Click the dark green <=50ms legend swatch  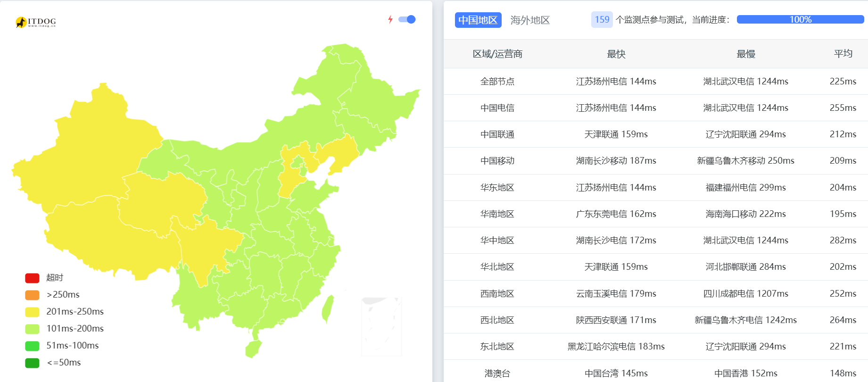tap(32, 363)
